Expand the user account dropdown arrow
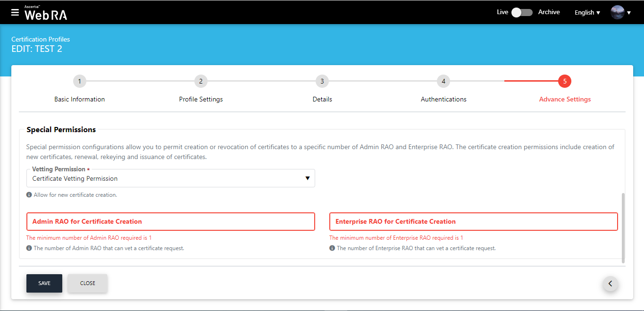 (x=629, y=13)
